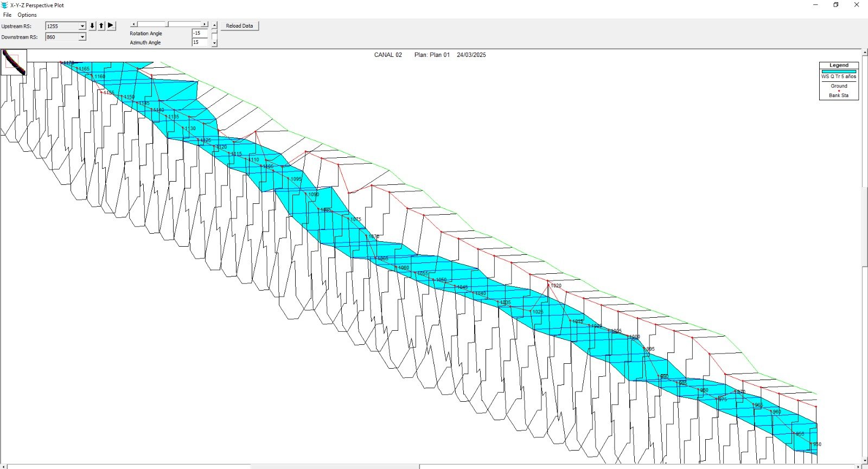868x469 pixels.
Task: Click cross section label 1150
Action: click(x=129, y=97)
